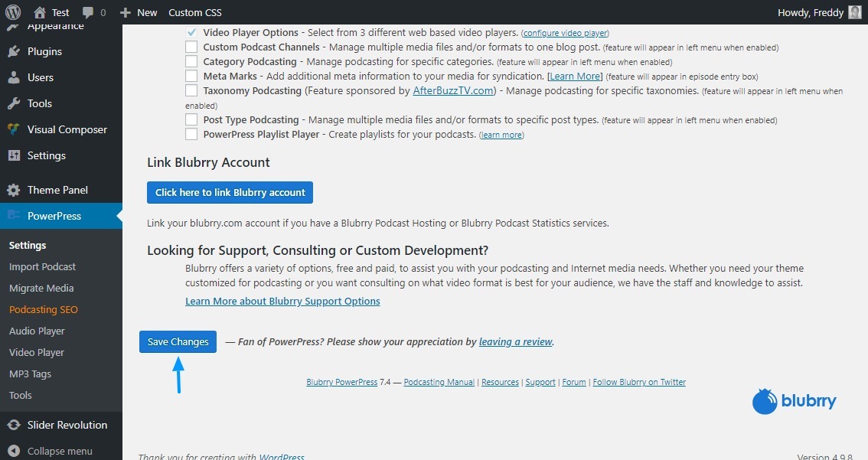Click the PowerPress menu icon
The width and height of the screenshot is (868, 460).
point(14,215)
